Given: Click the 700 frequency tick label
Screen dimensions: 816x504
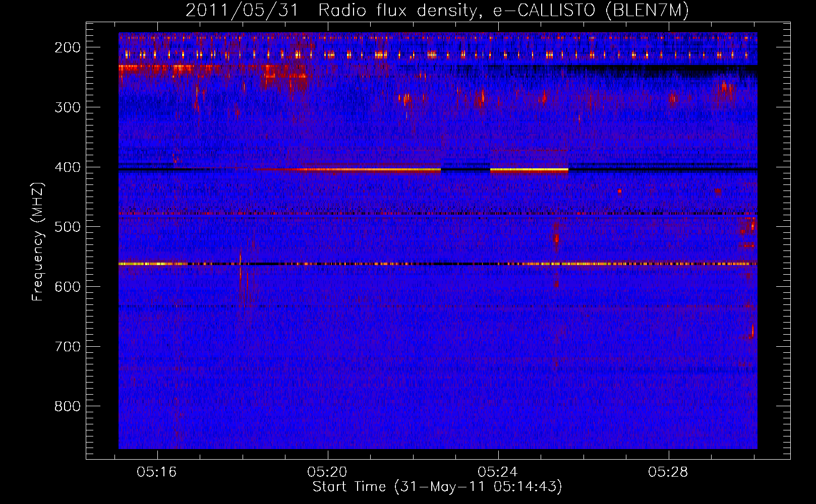Looking at the screenshot, I should 68,347.
